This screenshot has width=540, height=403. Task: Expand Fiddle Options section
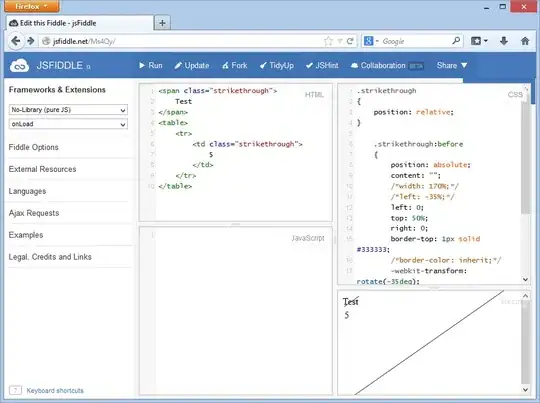point(33,147)
